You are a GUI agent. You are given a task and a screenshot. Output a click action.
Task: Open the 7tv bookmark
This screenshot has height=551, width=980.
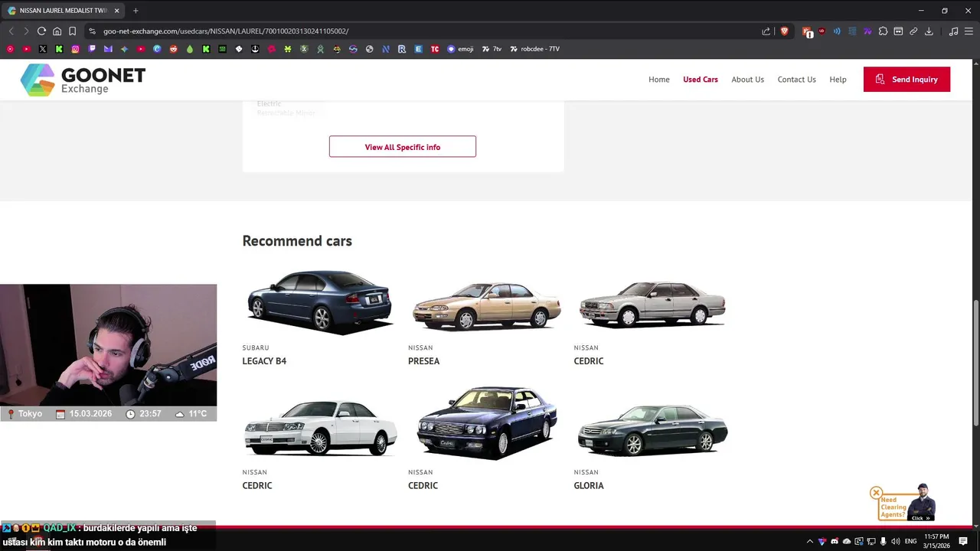point(492,49)
